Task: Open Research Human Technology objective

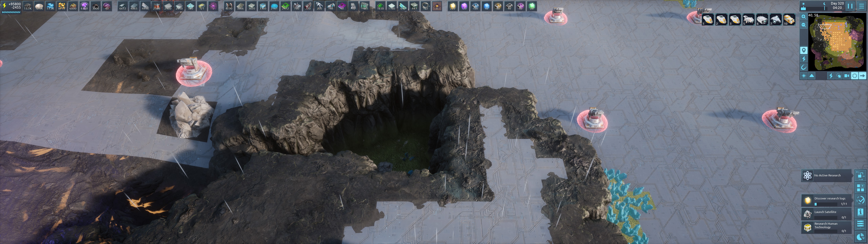Action: pyautogui.click(x=826, y=227)
